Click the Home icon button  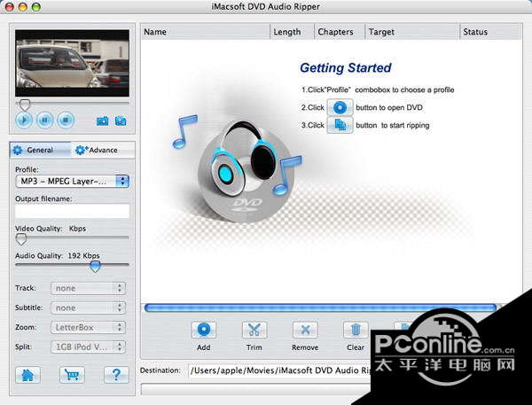click(x=27, y=375)
